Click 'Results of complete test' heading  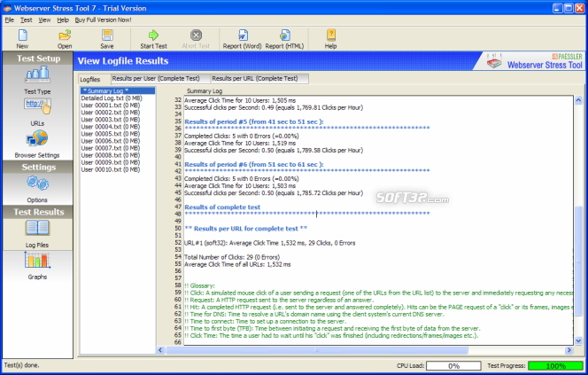point(222,207)
